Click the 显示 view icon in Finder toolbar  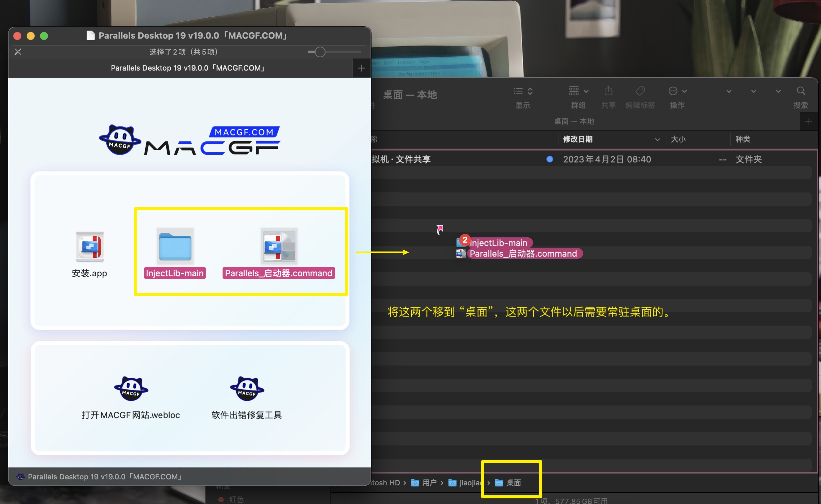point(517,91)
